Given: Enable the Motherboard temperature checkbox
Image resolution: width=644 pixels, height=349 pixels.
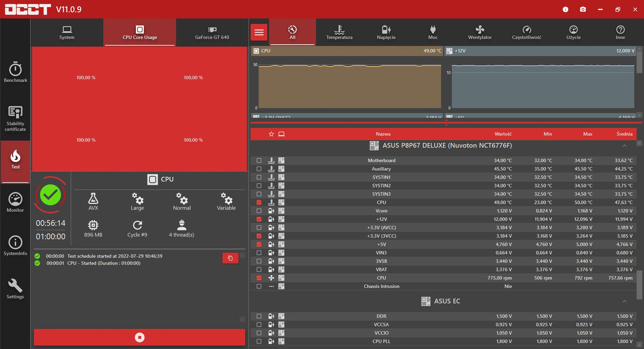Looking at the screenshot, I should (259, 160).
